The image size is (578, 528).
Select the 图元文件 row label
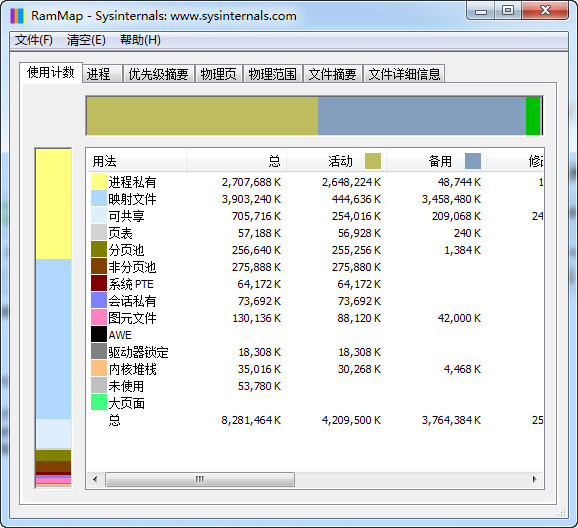click(x=132, y=317)
